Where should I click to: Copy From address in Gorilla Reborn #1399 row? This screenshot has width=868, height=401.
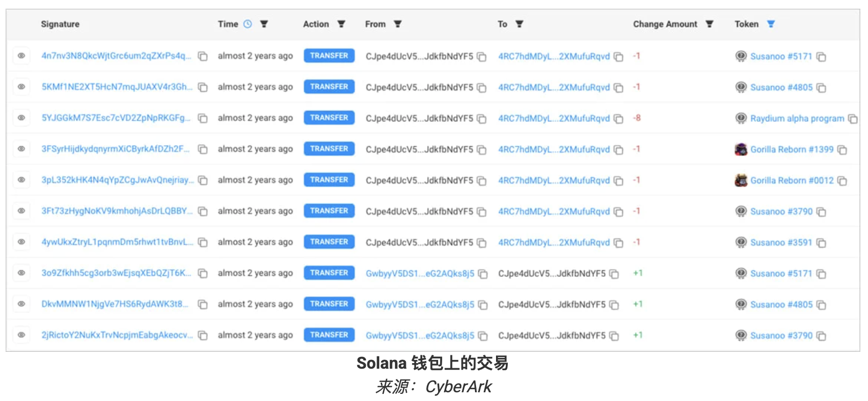(x=482, y=150)
